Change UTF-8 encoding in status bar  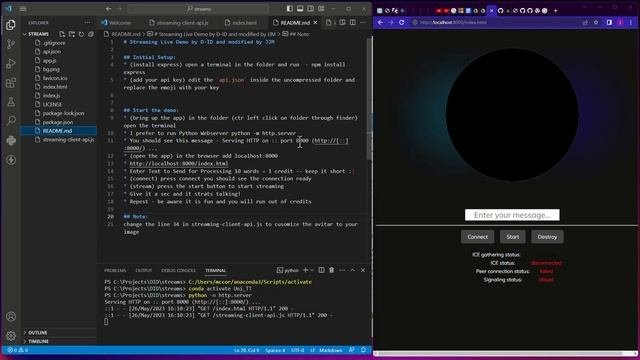point(298,350)
